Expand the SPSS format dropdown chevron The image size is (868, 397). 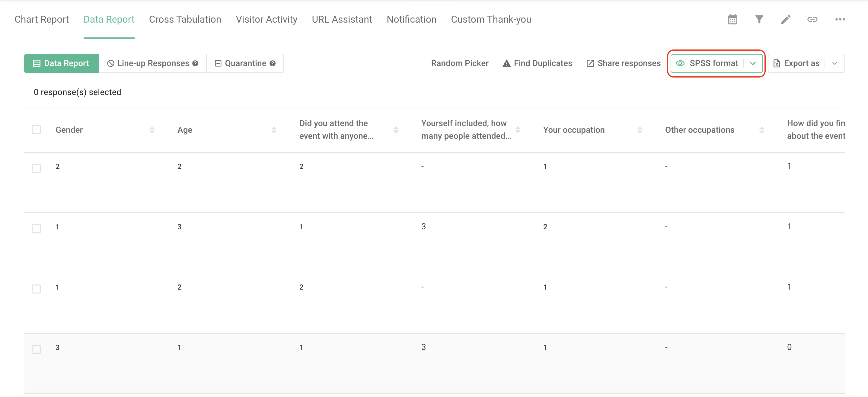point(753,63)
